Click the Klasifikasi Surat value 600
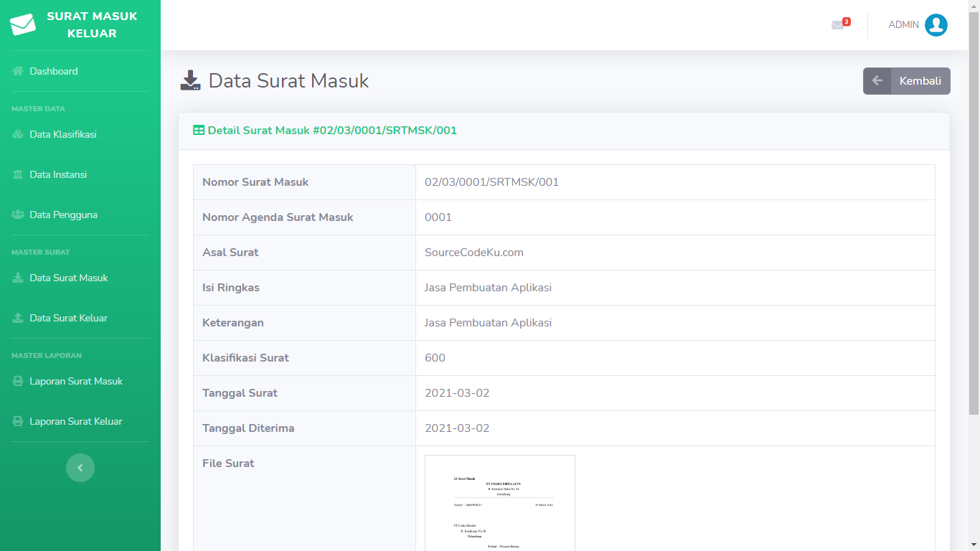Viewport: 980px width, 551px height. pyautogui.click(x=435, y=358)
